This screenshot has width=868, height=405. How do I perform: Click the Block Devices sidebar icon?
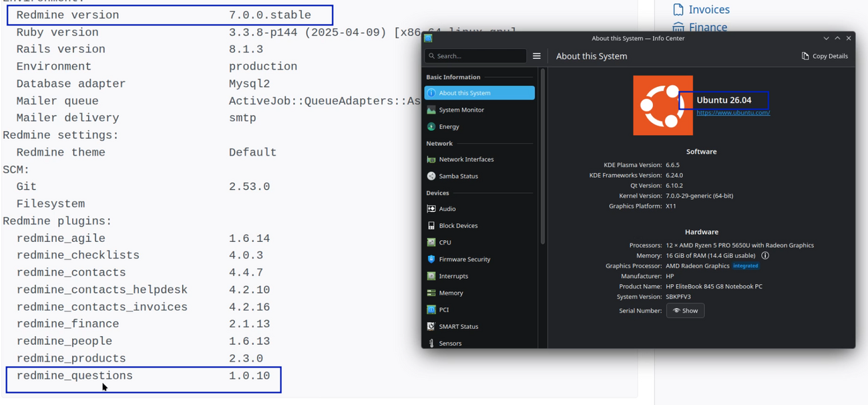pyautogui.click(x=431, y=225)
